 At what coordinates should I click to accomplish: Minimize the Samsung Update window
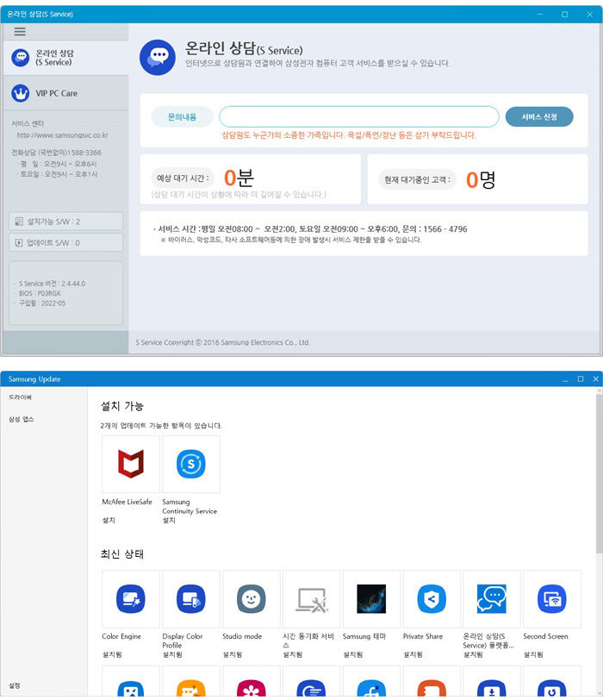tap(566, 379)
